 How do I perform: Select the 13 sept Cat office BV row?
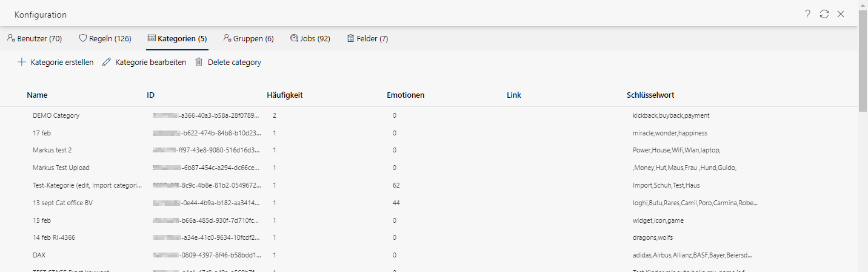point(62,203)
